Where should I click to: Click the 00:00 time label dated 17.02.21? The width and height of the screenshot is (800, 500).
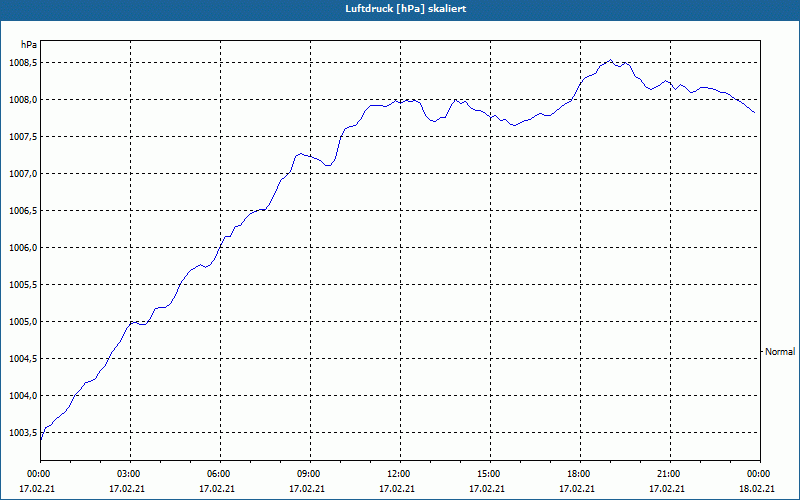tap(37, 474)
